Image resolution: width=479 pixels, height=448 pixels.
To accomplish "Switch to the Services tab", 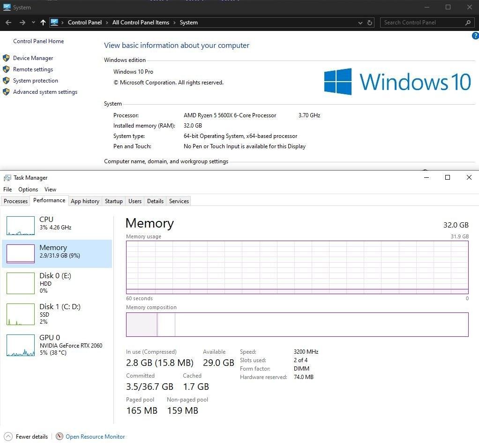I will click(x=179, y=201).
